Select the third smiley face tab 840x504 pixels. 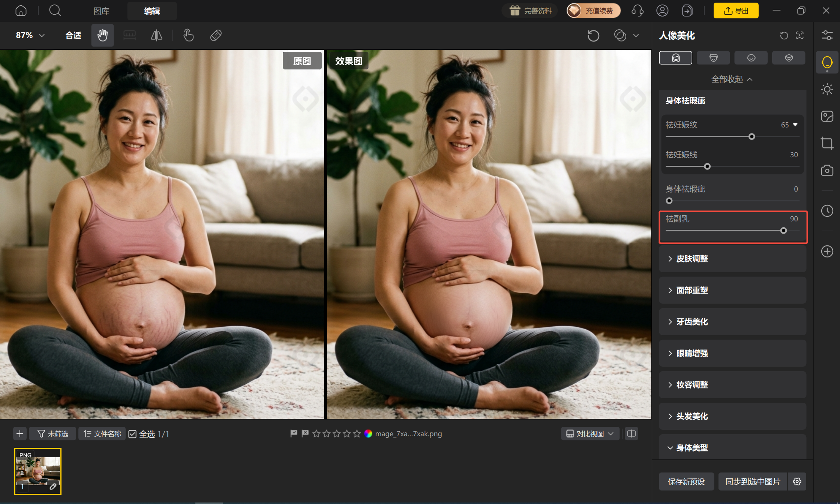tap(751, 58)
